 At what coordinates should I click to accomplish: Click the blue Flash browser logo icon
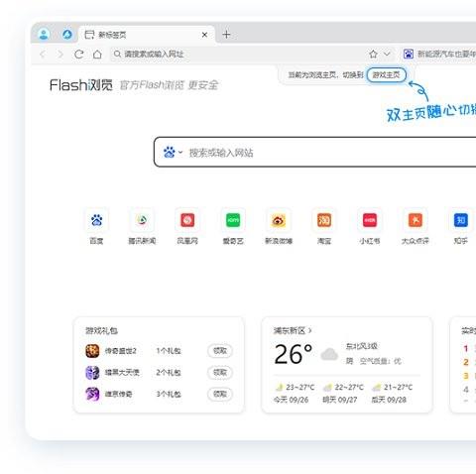point(67,34)
